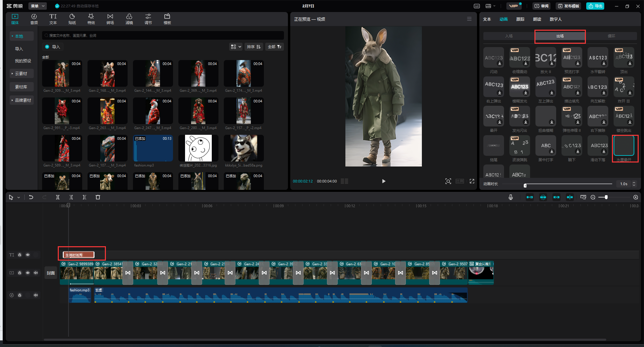644x347 pixels.
Task: Click the 封面 cover button
Action: click(51, 273)
